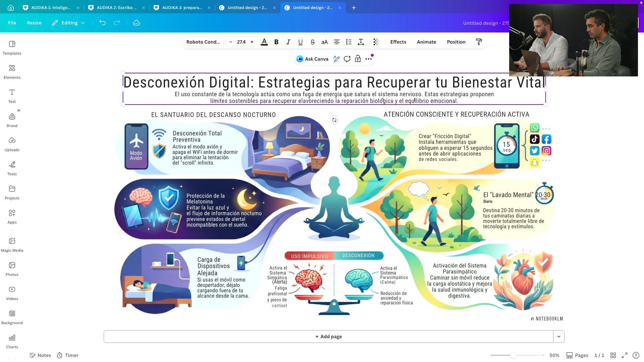Open the Background panel
Viewport: 644px width, 362px height.
pos(12,317)
